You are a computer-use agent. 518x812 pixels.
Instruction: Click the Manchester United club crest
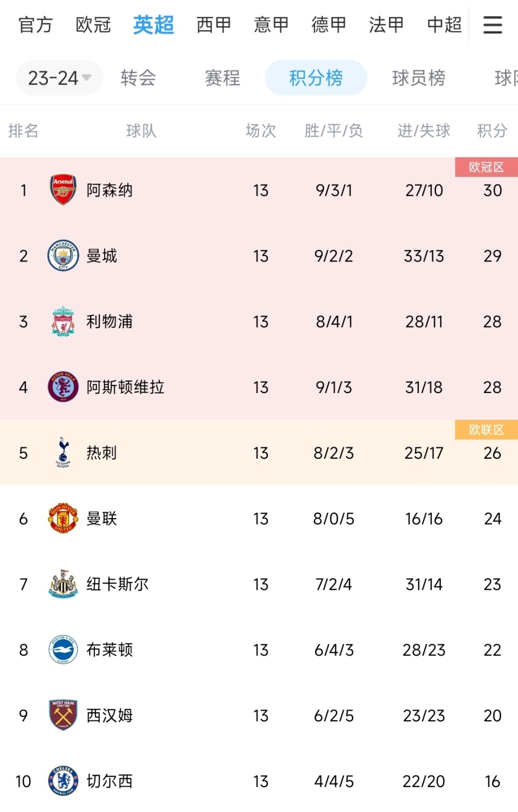click(x=63, y=519)
